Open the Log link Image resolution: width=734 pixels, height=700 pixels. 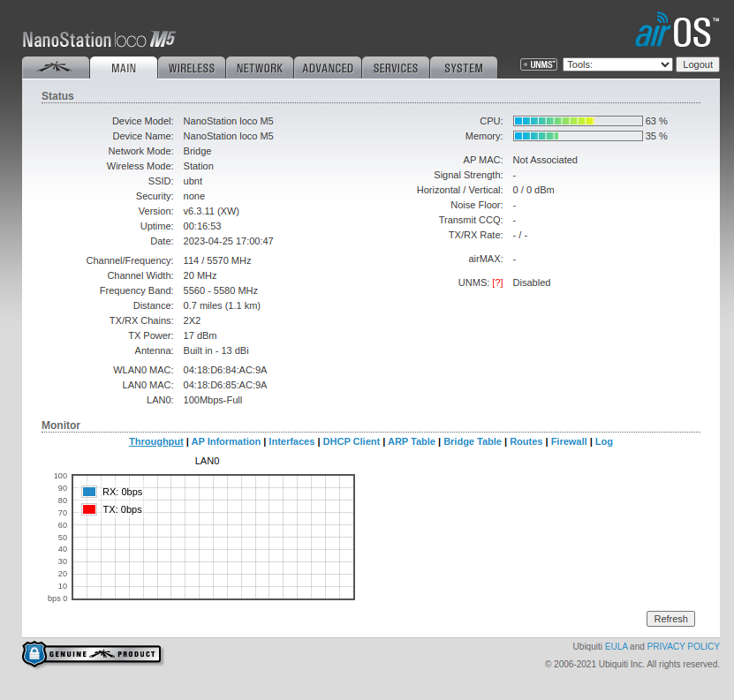click(x=604, y=441)
